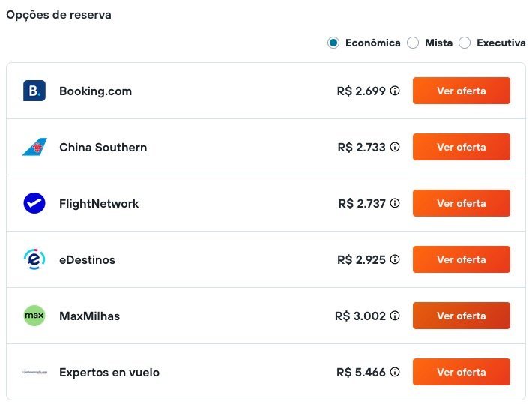Choose the Executiva cabin class option
Screen dimensions: 532x404
click(465, 43)
